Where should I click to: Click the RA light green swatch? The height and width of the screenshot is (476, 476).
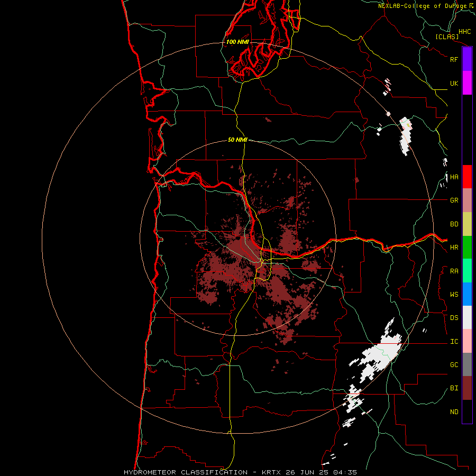click(467, 271)
